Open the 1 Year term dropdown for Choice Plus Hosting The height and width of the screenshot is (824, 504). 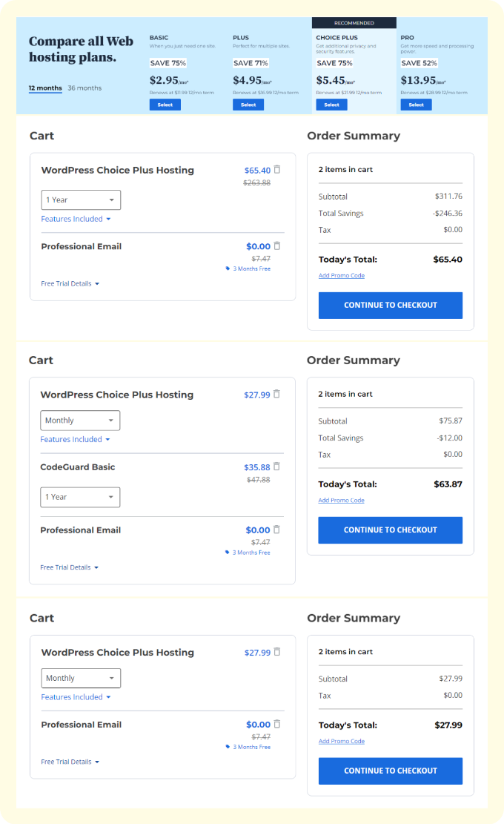tap(81, 200)
